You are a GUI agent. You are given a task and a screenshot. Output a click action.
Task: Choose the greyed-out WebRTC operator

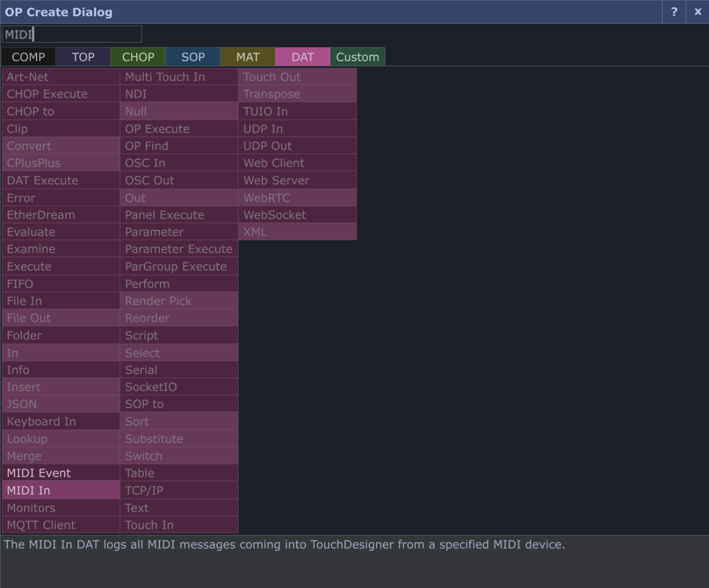[x=297, y=198]
